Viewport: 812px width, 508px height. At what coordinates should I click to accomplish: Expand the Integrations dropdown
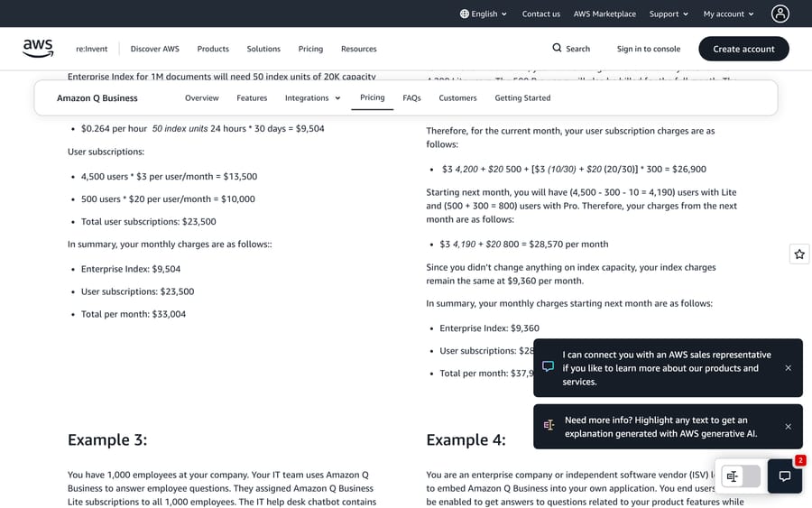[x=312, y=97]
